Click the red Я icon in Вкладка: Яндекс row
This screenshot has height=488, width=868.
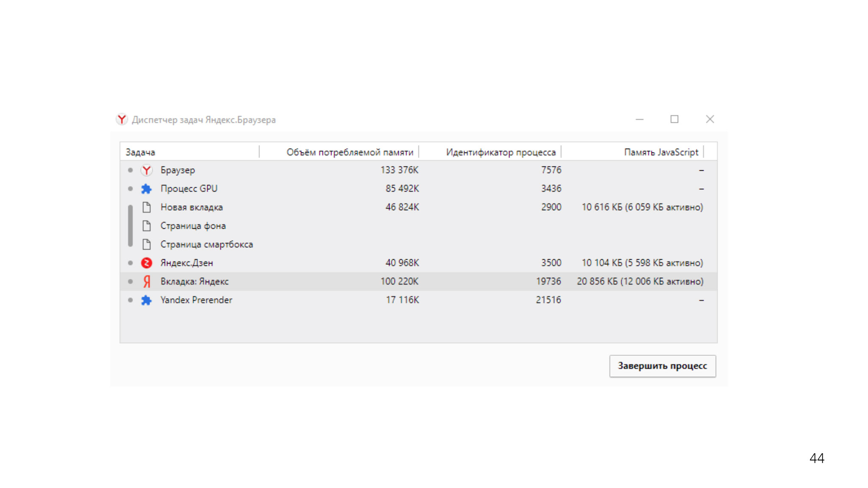pos(147,281)
